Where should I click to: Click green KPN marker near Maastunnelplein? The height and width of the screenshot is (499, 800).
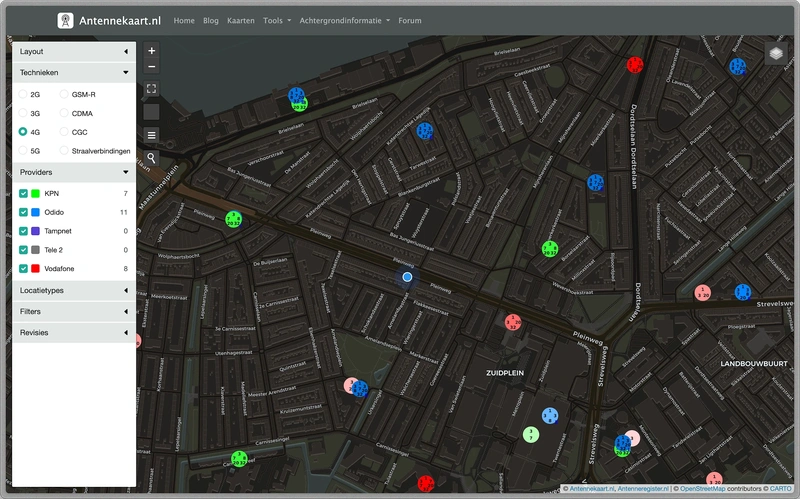pos(234,219)
